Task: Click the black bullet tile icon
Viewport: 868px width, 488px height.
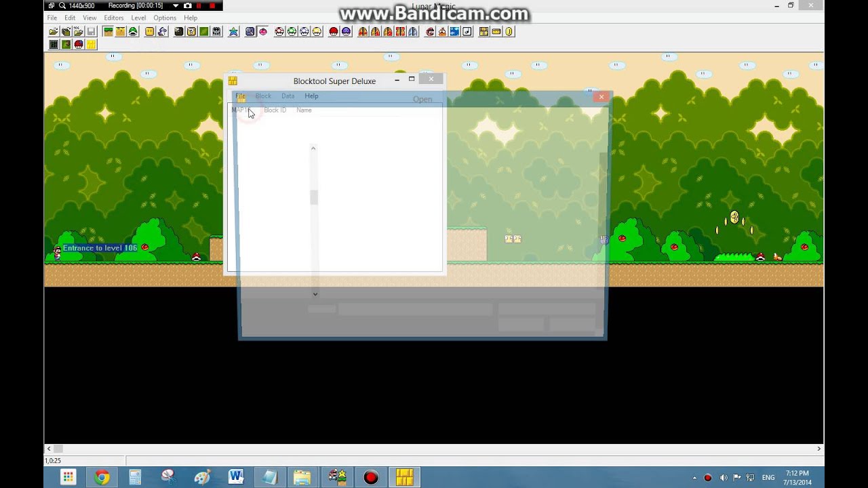Action: click(179, 31)
